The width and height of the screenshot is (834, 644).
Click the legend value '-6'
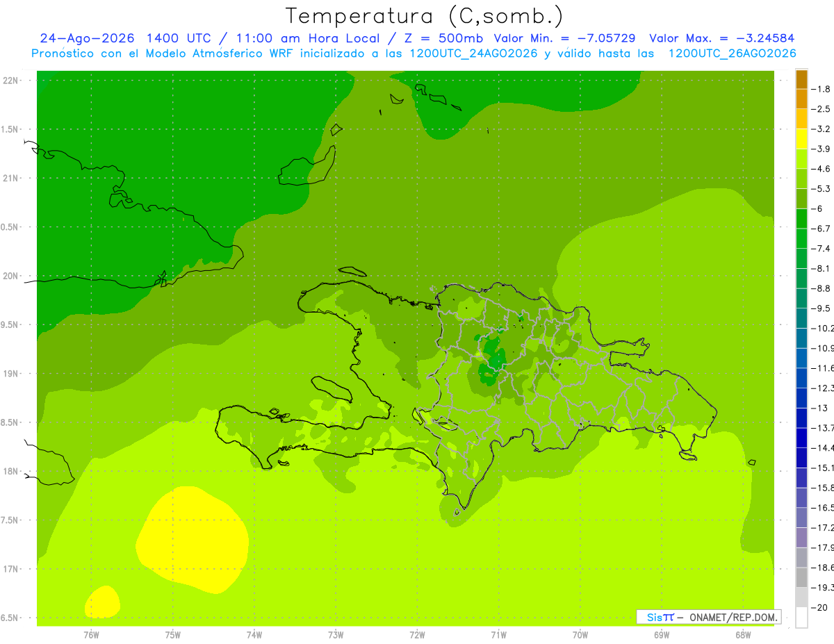click(817, 208)
